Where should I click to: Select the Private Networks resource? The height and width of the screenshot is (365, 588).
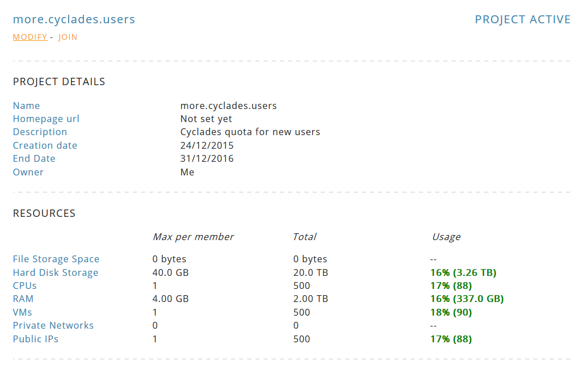point(53,325)
